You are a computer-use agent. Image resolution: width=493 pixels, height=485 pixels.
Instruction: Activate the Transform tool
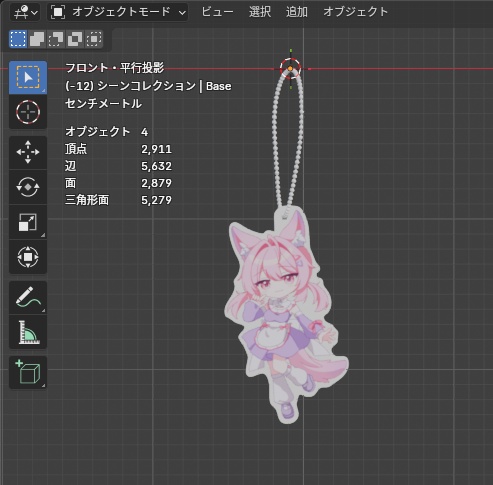pyautogui.click(x=28, y=257)
